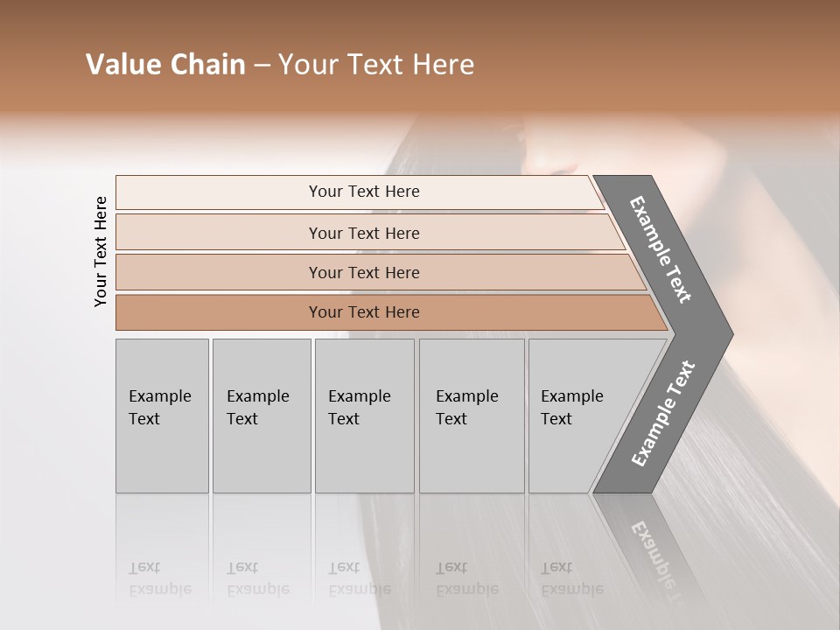Screen dimensions: 840x630
Task: Select the second Your Text Here bar
Action: [x=370, y=233]
